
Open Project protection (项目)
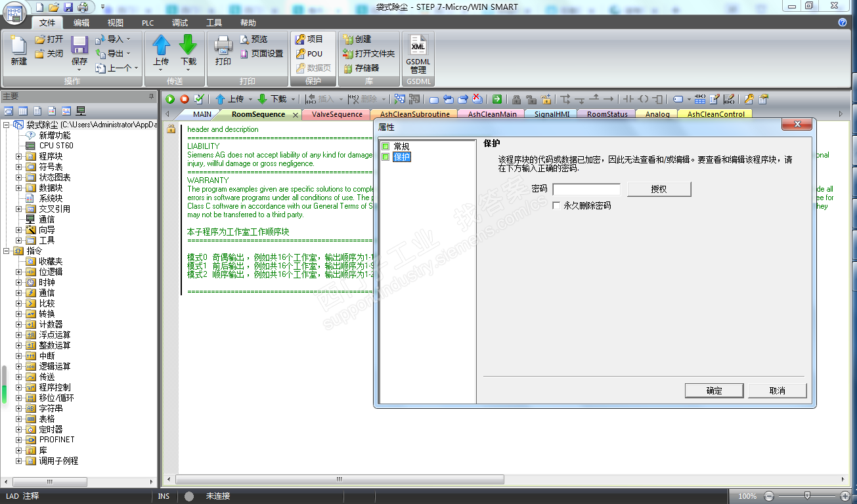[x=309, y=39]
